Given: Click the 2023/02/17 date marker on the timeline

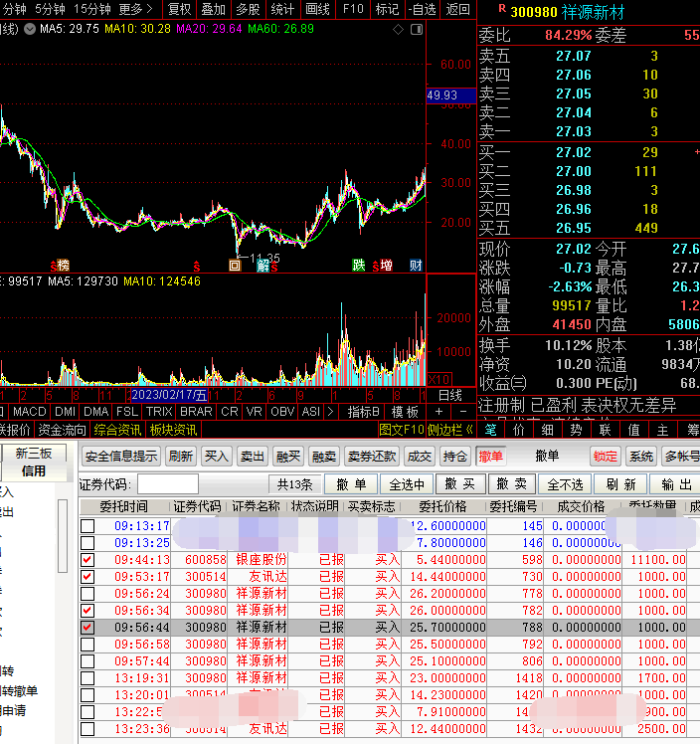Looking at the screenshot, I should tap(169, 395).
